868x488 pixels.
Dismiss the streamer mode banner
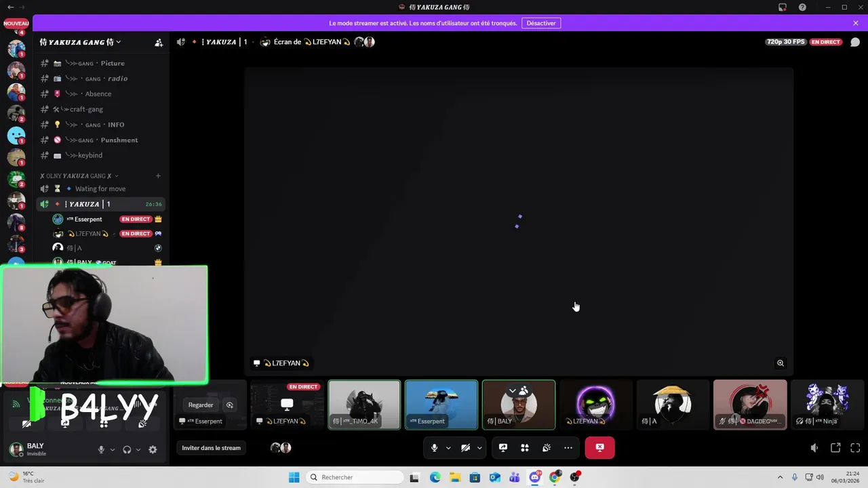pos(856,23)
